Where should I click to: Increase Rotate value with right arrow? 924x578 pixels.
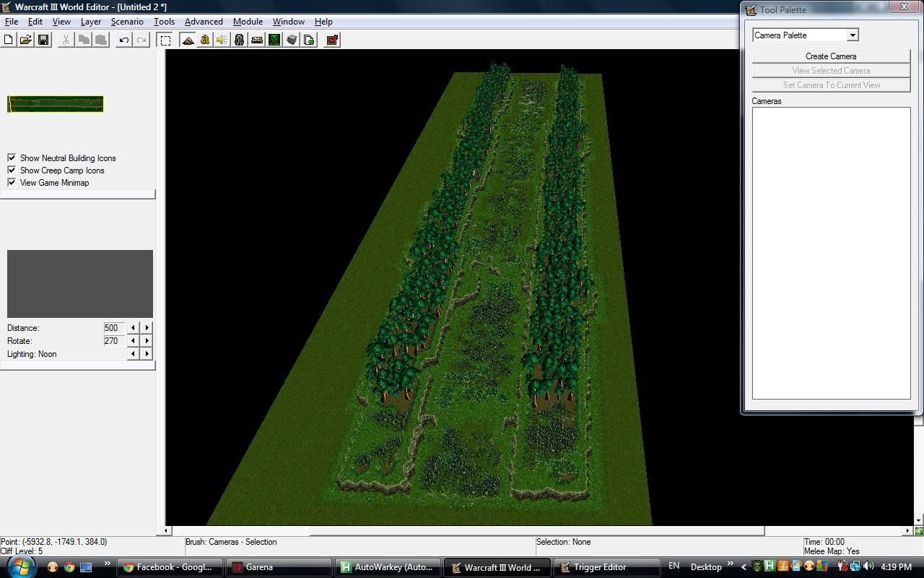pyautogui.click(x=147, y=340)
